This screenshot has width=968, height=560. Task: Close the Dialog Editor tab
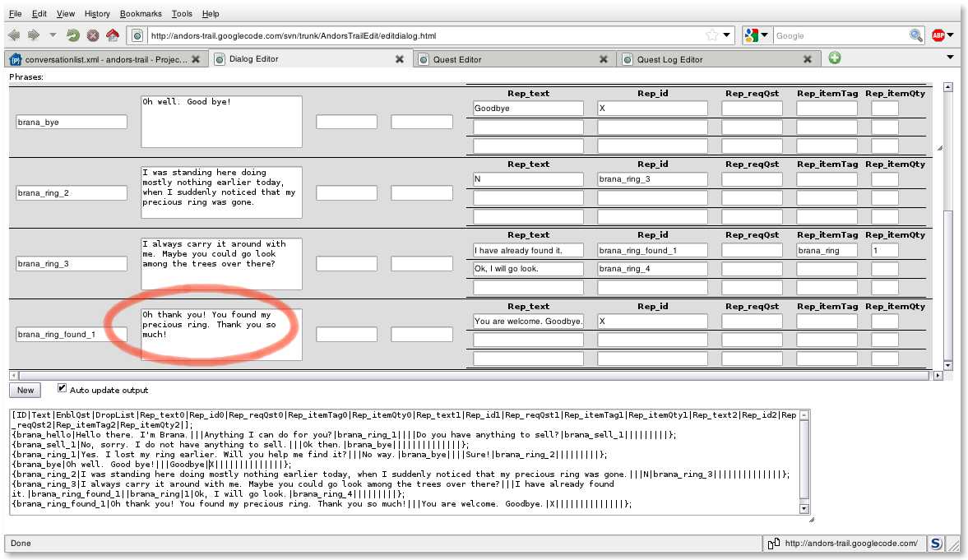pos(399,59)
